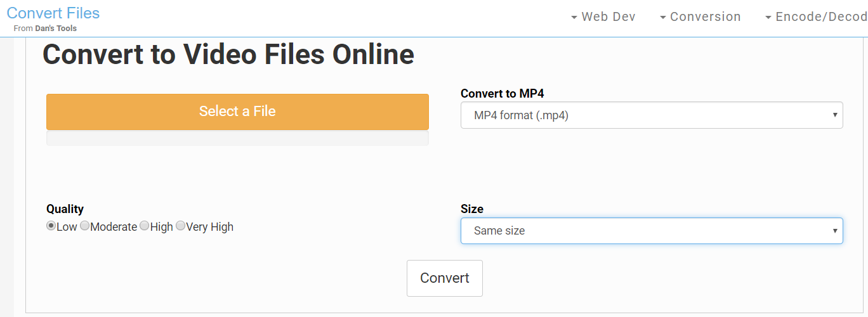Click the caret icon beside Encode/Decode

click(768, 18)
